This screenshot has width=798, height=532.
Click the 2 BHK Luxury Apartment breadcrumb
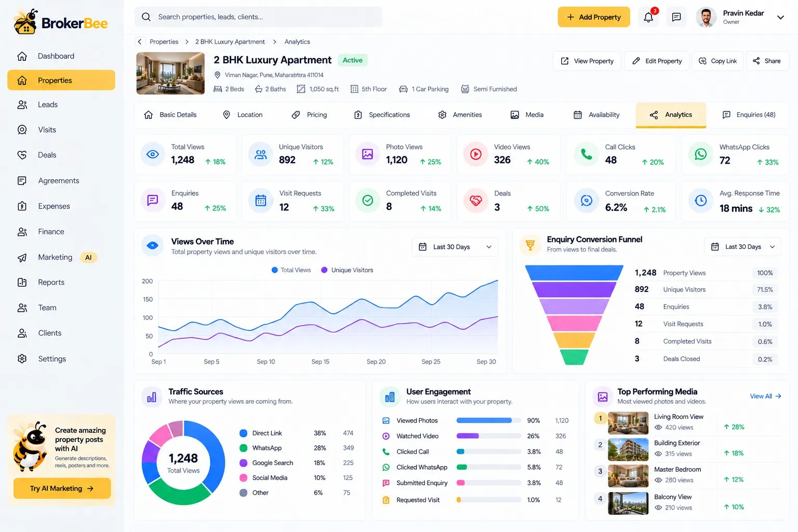[230, 42]
